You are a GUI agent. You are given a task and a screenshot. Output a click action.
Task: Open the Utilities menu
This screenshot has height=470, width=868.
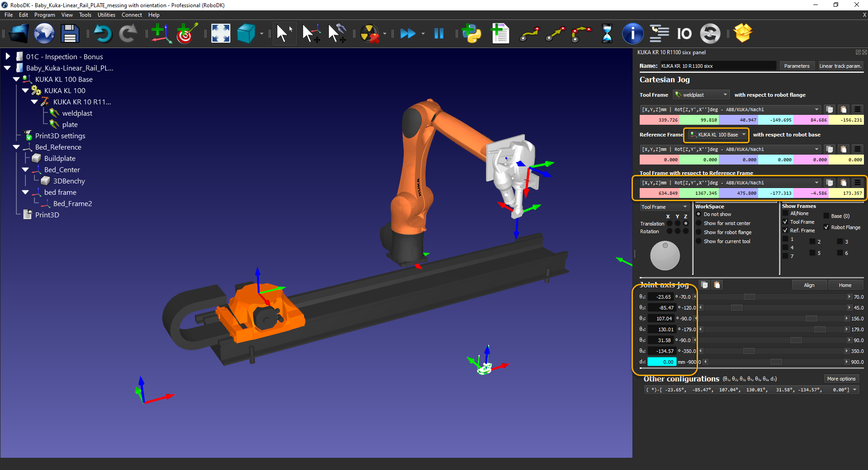[x=106, y=15]
